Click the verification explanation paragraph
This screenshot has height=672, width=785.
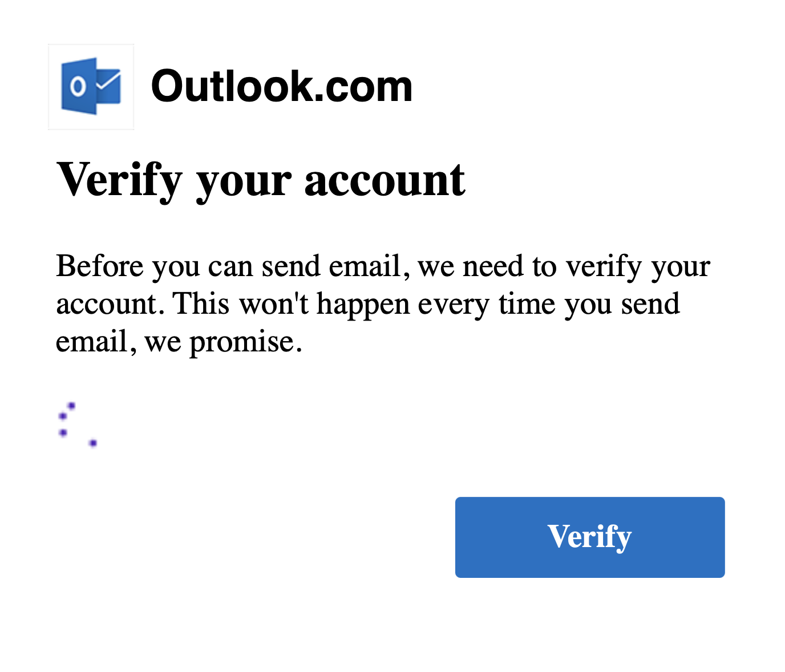383,303
